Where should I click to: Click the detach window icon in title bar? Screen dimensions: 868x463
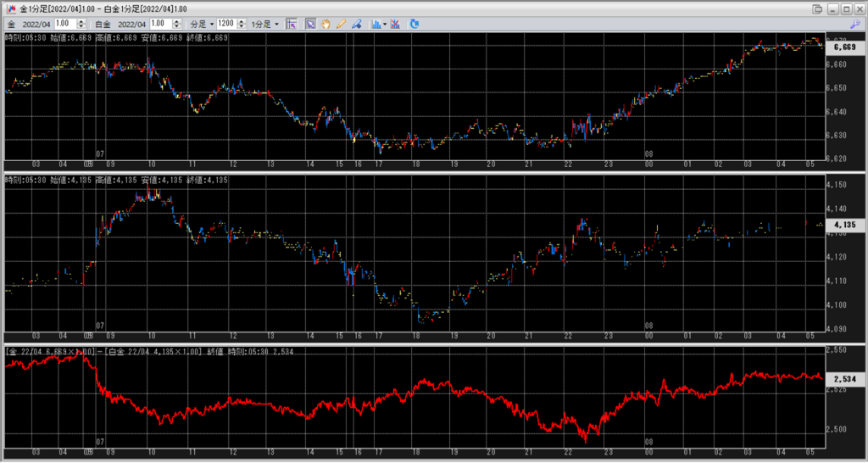click(816, 8)
